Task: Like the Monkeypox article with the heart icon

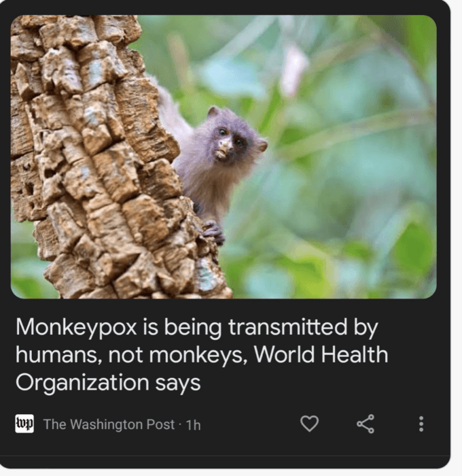Action: point(309,424)
